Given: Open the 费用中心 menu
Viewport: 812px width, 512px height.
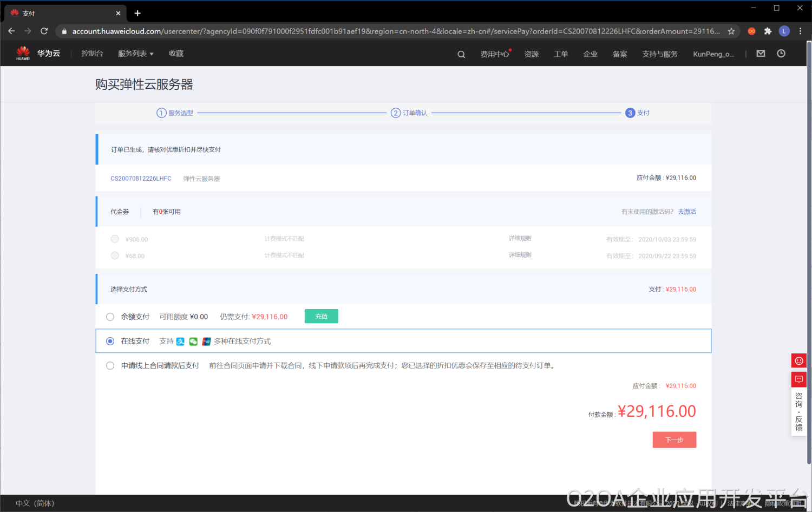Looking at the screenshot, I should [494, 54].
